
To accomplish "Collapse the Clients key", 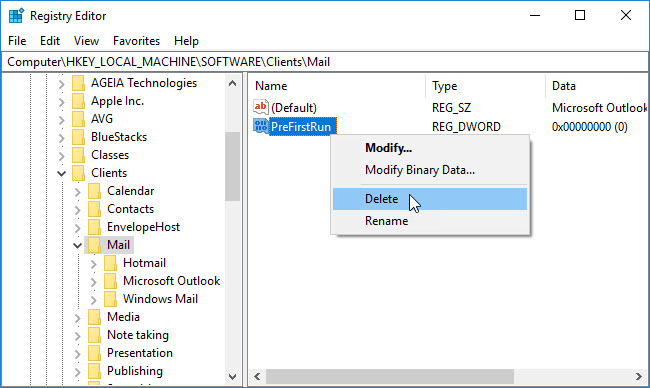I will tap(61, 173).
